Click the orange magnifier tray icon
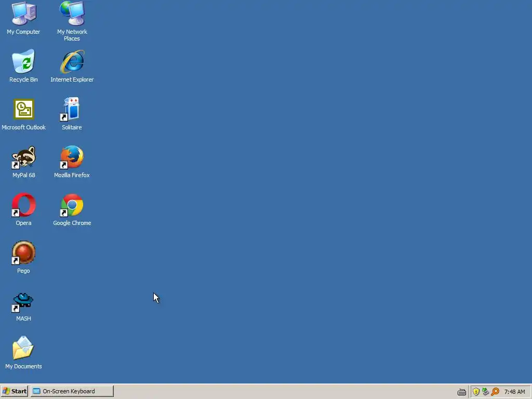 tap(495, 392)
